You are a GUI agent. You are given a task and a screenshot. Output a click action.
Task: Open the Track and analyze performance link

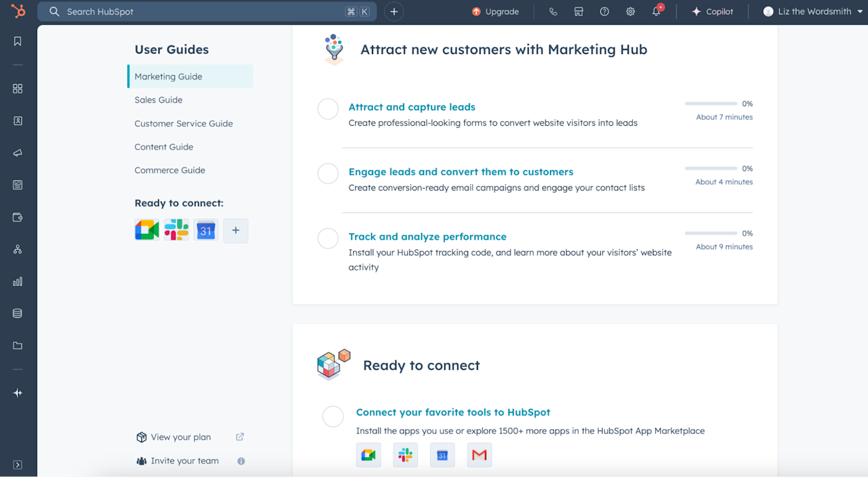coord(427,236)
